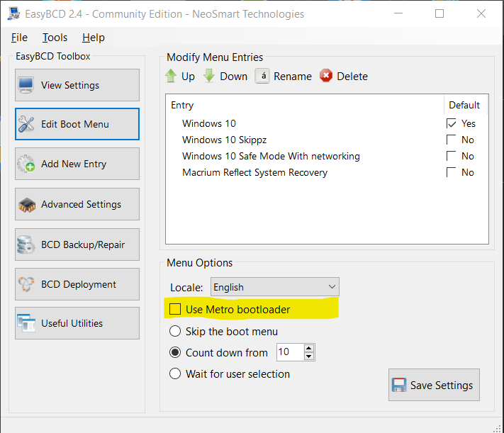Click the countdown seconds input field
Image resolution: width=504 pixels, height=433 pixels.
pos(290,352)
